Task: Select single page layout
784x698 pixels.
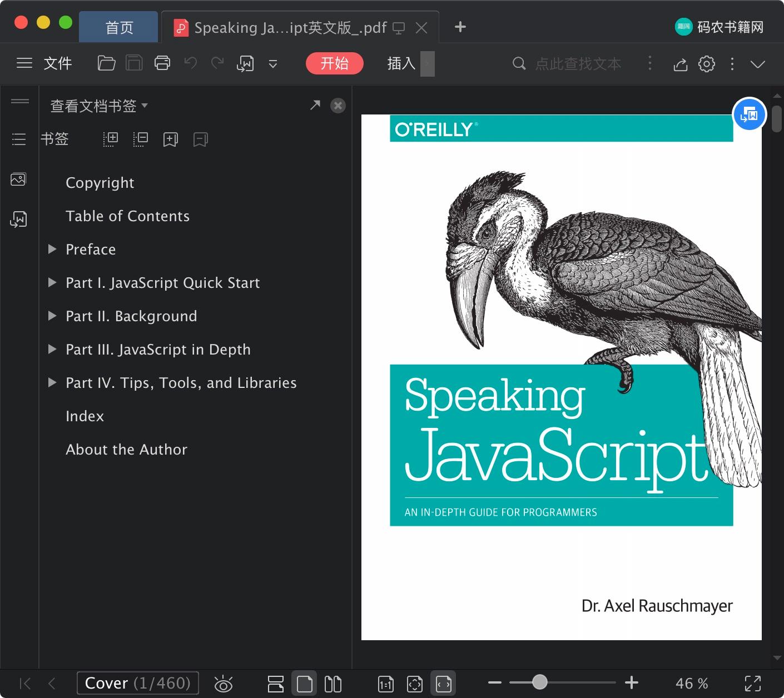Action: click(x=305, y=684)
